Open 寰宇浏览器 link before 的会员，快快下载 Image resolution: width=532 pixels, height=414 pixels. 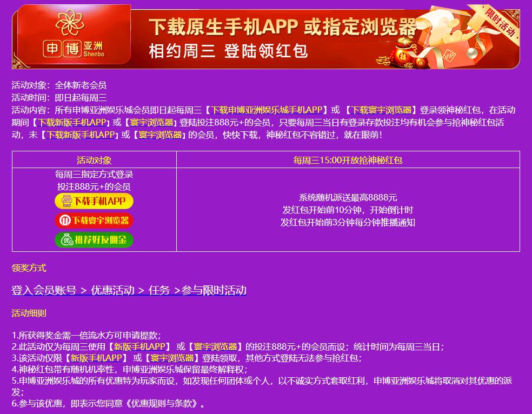point(160,135)
